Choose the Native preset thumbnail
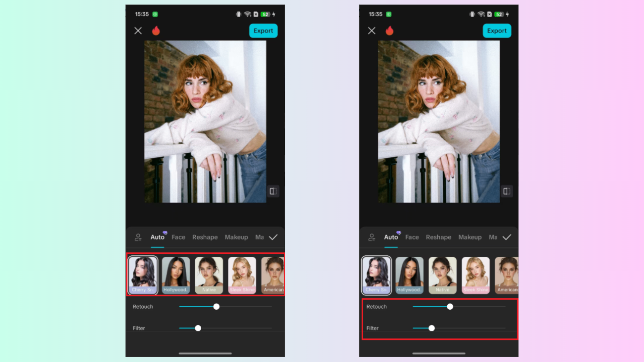 click(x=209, y=275)
